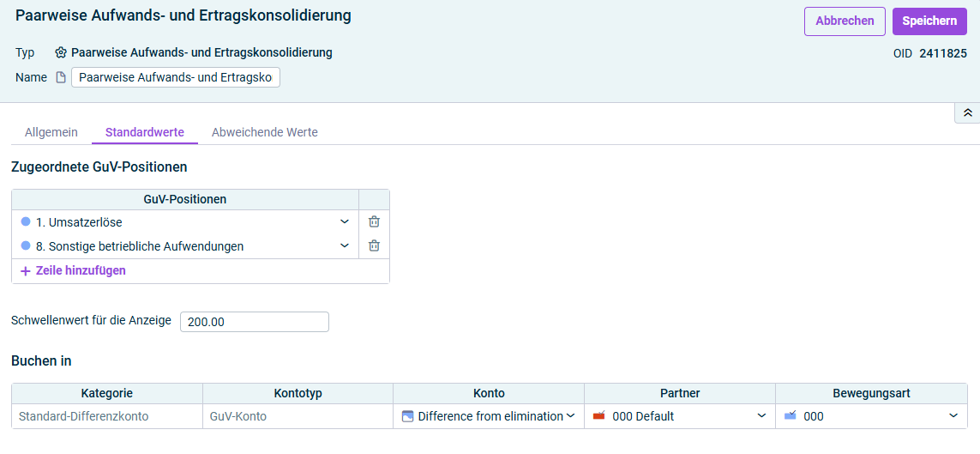Expand the Sonstige betriebliche Aufwendungen dropdown
980x454 pixels.
click(345, 245)
